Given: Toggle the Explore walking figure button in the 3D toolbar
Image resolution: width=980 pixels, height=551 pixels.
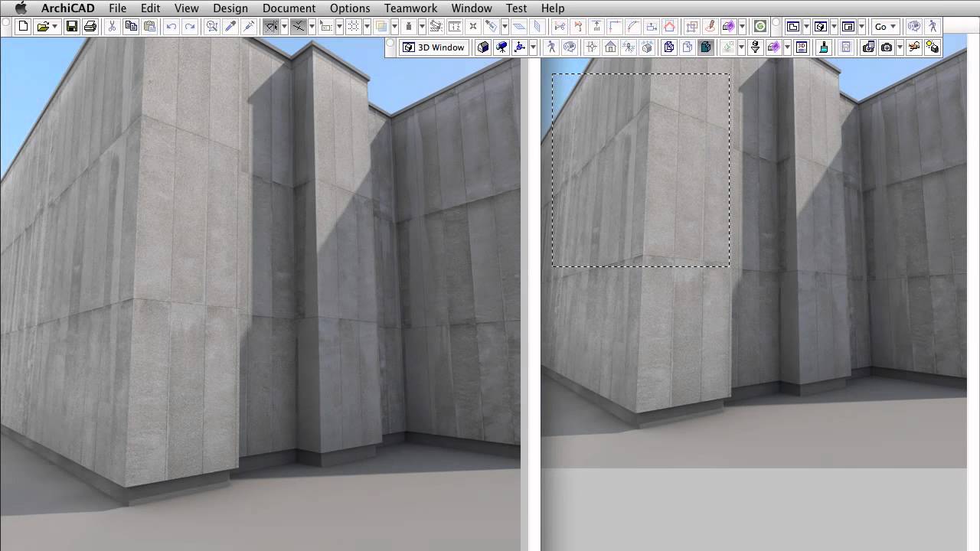Looking at the screenshot, I should click(551, 47).
